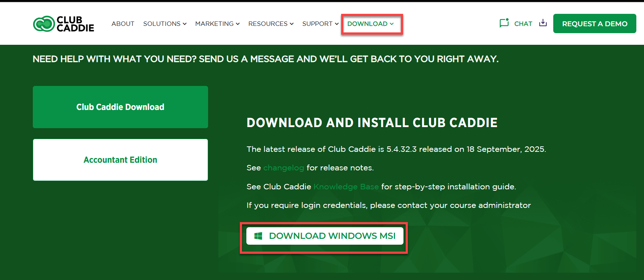Expand the RESOURCES menu chevron
644x280 pixels.
292,24
